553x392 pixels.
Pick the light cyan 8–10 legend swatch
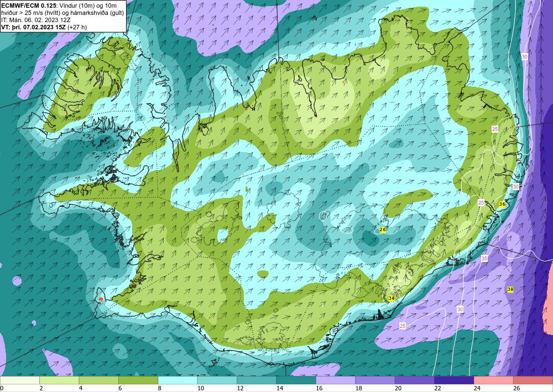(178, 380)
